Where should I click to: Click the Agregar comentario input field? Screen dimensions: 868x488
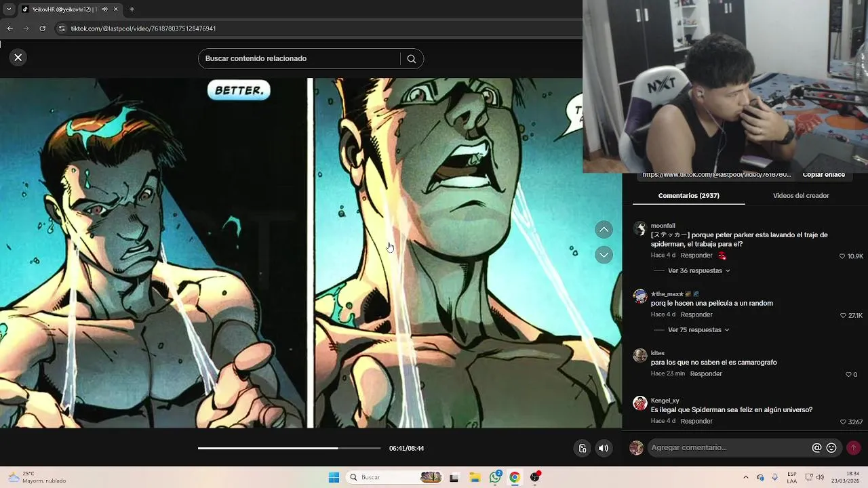729,448
